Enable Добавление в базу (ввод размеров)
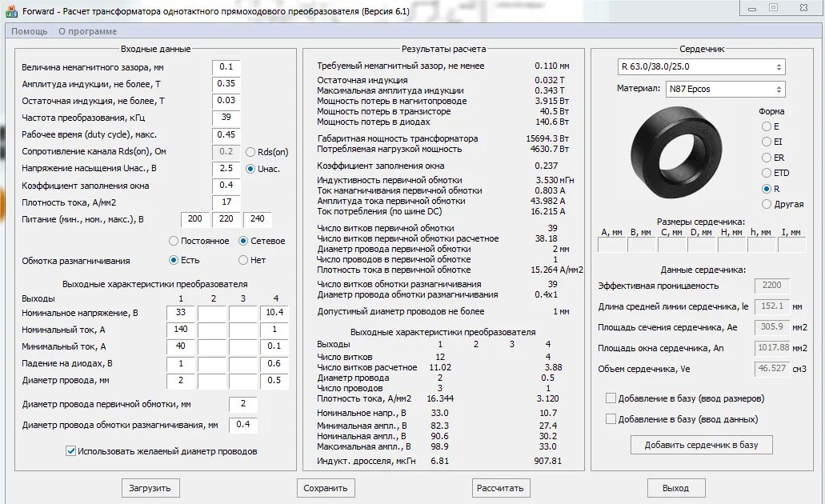The image size is (825, 504). point(611,398)
